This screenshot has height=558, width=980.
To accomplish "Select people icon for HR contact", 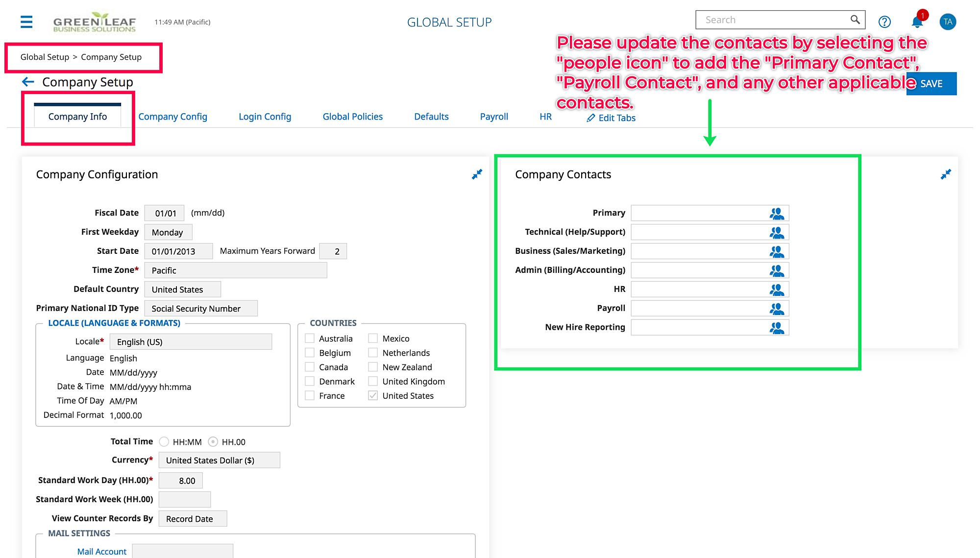I will point(777,290).
